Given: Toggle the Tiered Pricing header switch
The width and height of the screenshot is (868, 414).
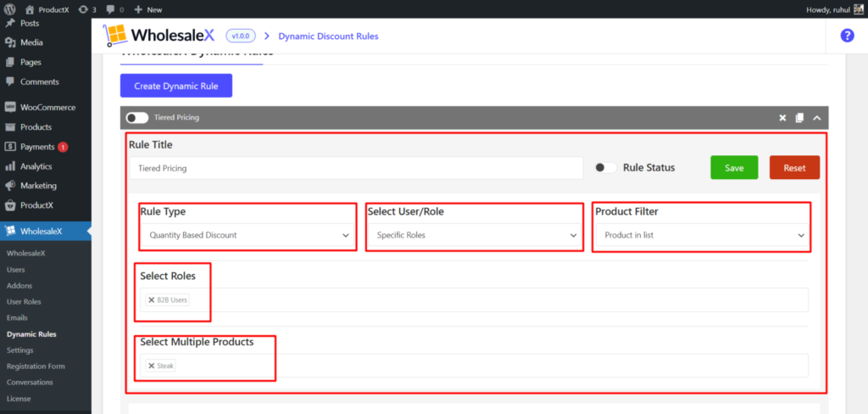Looking at the screenshot, I should [x=137, y=118].
